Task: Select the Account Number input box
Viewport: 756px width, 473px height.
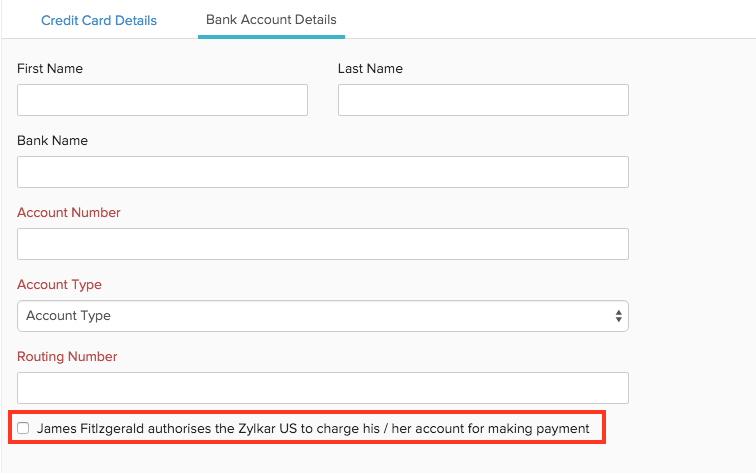Action: [x=323, y=244]
